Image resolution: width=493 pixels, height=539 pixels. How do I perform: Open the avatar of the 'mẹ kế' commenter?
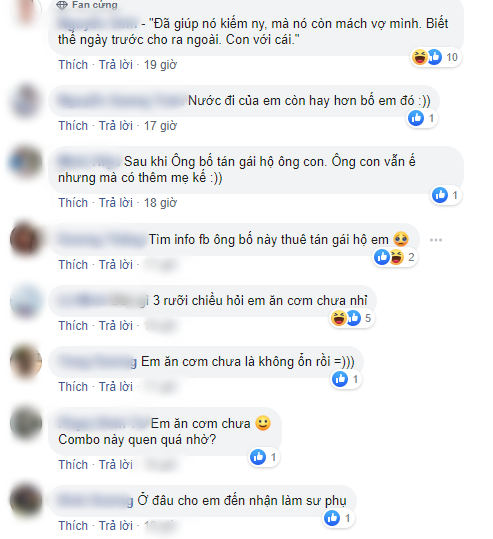click(26, 162)
